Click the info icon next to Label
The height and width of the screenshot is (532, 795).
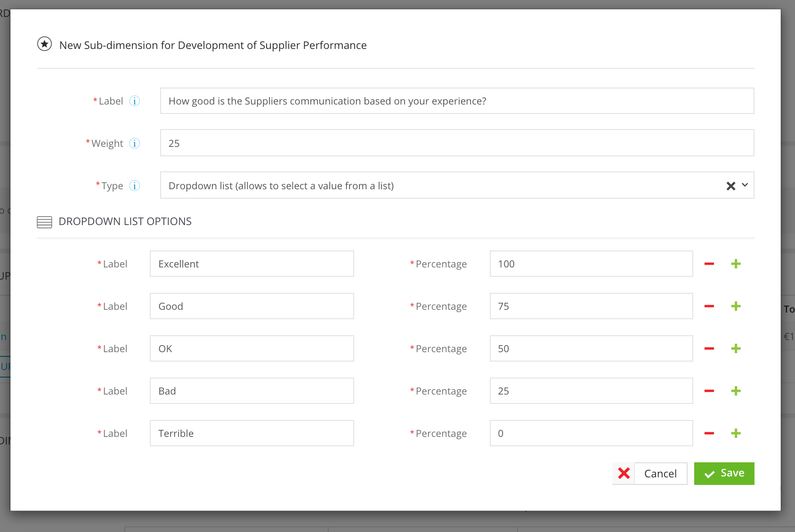pyautogui.click(x=135, y=101)
